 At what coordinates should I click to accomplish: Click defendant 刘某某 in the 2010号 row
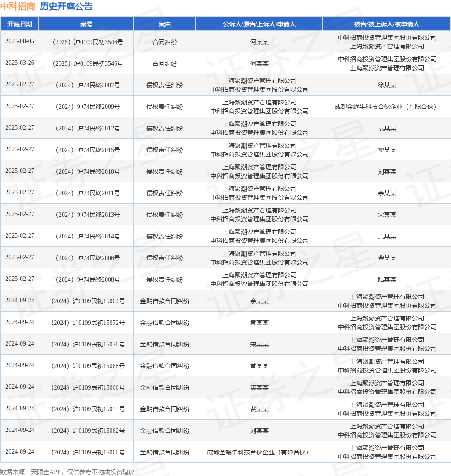coord(387,171)
